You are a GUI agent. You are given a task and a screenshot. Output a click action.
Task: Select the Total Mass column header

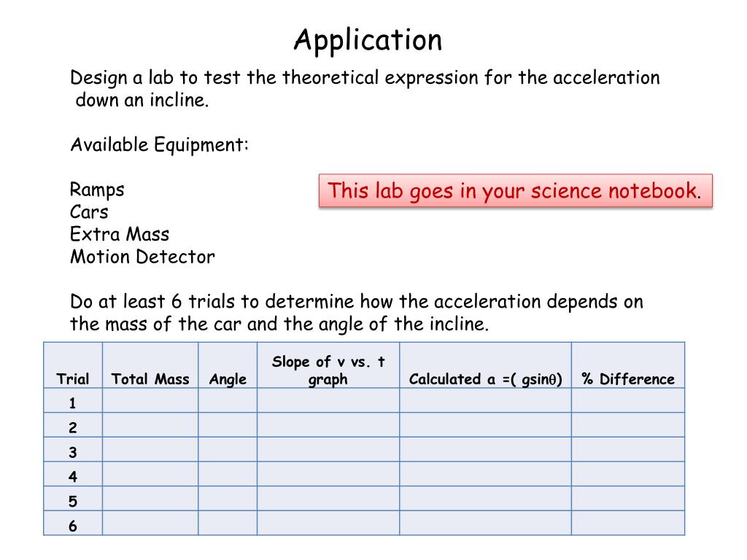click(150, 379)
